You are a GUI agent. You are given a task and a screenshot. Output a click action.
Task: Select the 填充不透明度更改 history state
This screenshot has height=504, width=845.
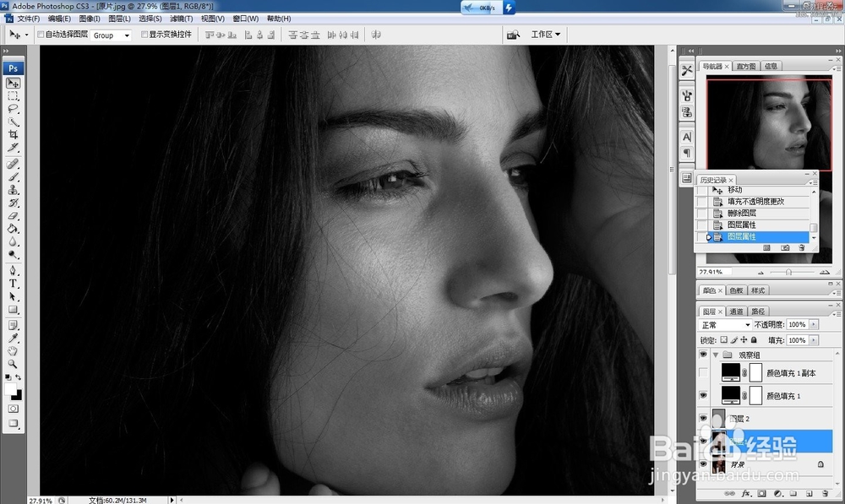click(756, 202)
